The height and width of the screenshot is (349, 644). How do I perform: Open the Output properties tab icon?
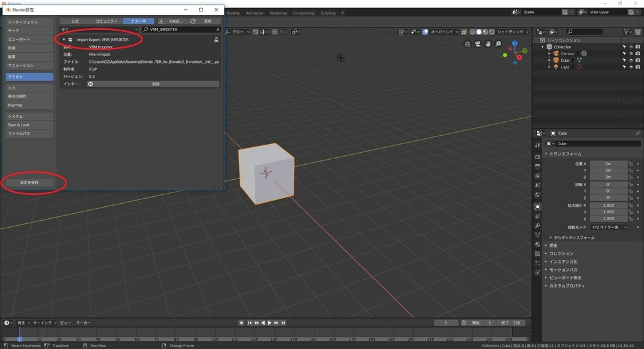(538, 166)
